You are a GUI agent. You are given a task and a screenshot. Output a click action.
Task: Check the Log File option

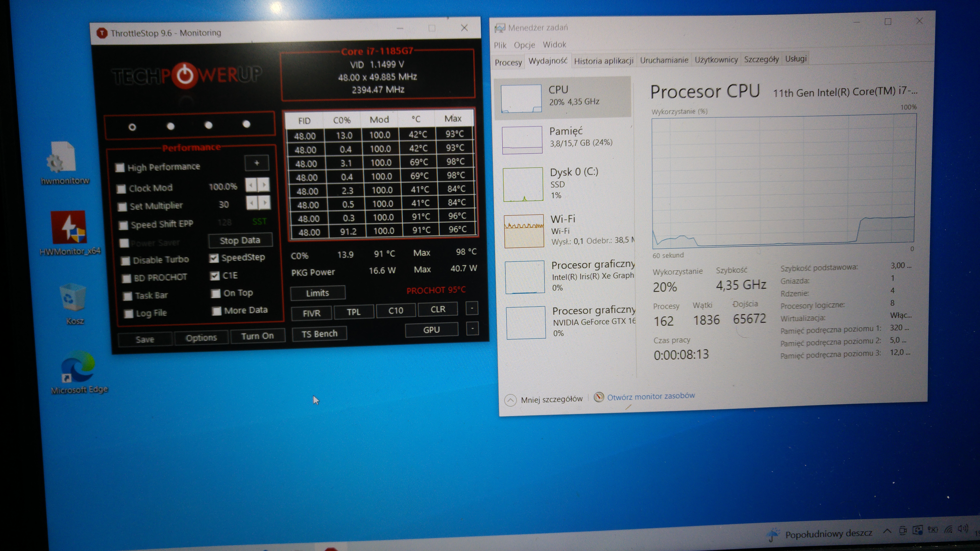(129, 314)
